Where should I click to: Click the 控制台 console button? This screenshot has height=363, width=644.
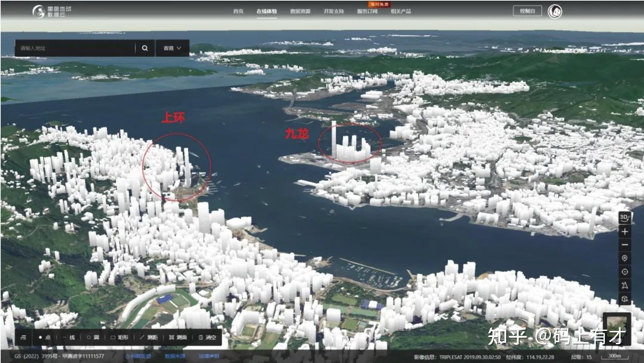coord(527,11)
